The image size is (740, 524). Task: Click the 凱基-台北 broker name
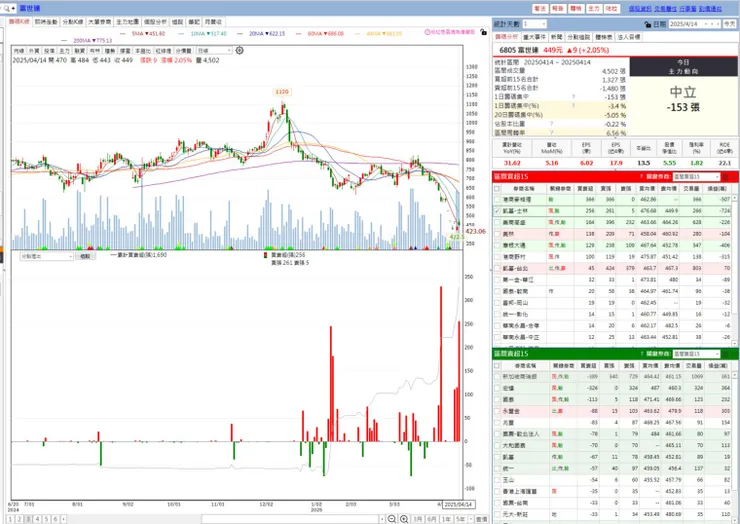click(515, 268)
